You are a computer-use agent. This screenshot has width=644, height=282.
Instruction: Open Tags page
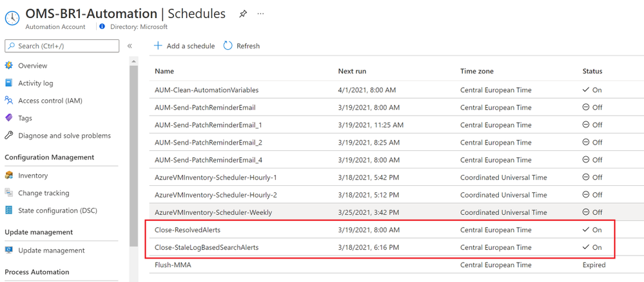click(24, 118)
